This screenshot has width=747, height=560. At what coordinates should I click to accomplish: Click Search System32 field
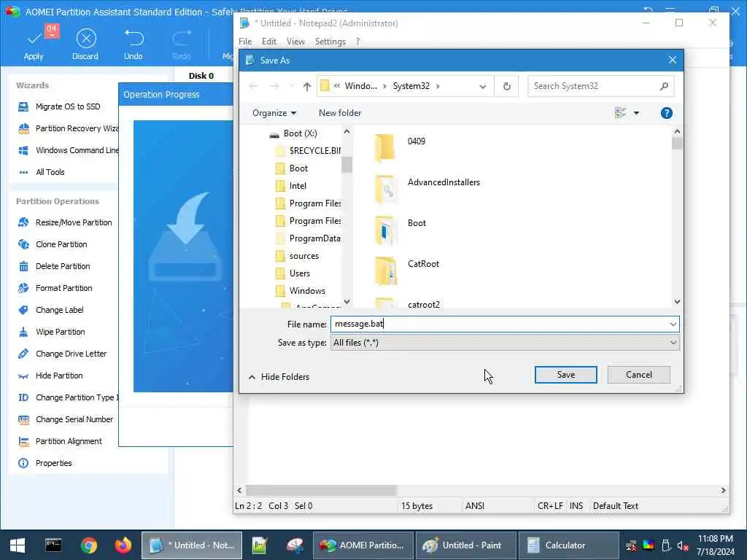click(x=601, y=86)
